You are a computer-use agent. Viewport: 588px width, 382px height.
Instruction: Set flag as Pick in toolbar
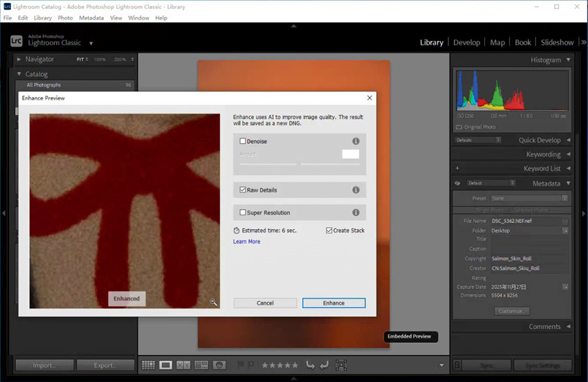pyautogui.click(x=241, y=365)
